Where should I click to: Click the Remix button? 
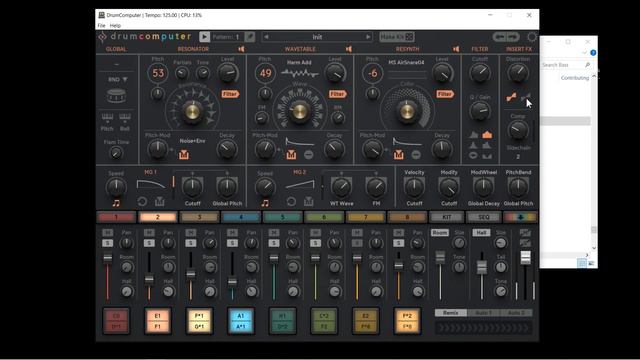451,313
